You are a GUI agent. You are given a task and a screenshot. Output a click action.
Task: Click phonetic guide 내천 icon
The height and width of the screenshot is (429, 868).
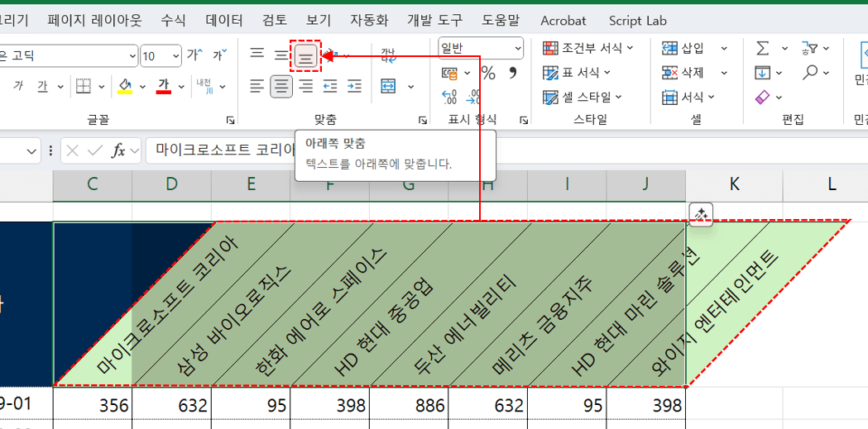pyautogui.click(x=204, y=86)
